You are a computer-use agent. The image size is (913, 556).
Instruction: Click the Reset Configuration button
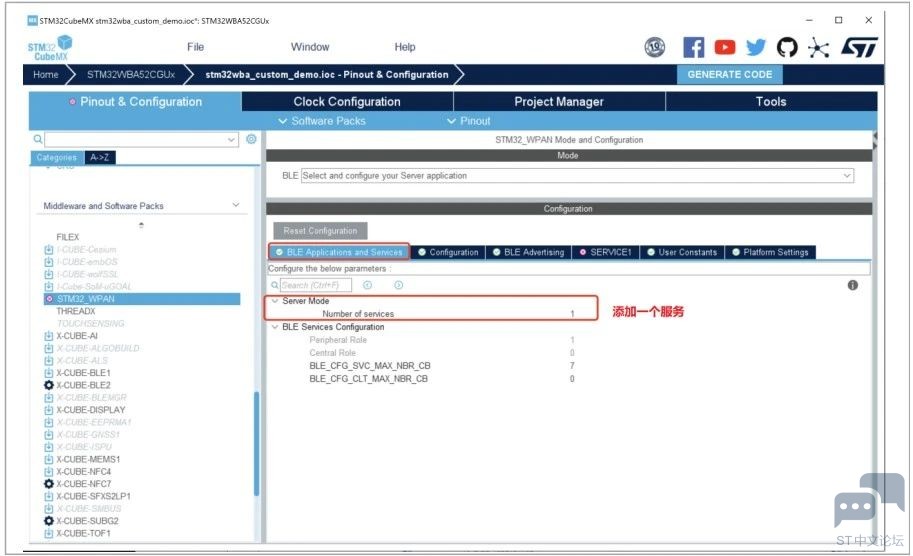coord(320,231)
